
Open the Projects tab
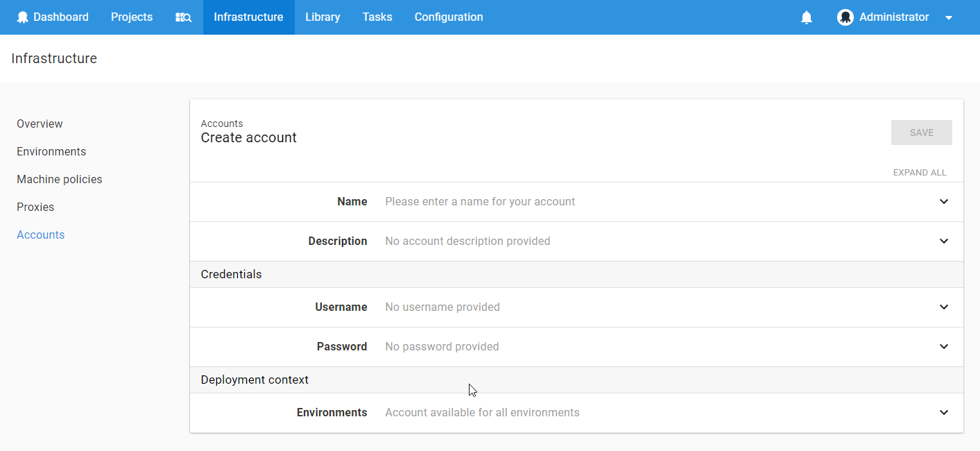132,17
